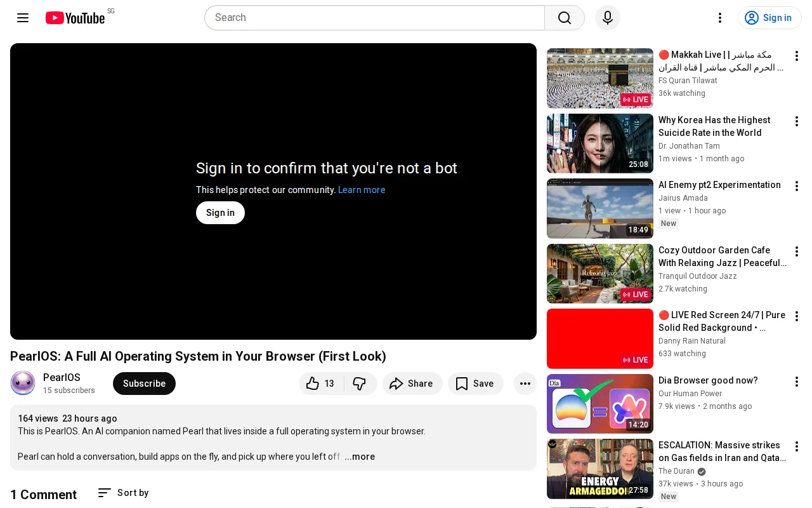The height and width of the screenshot is (508, 812).
Task: Click the '164 views' text in description
Action: 38,418
